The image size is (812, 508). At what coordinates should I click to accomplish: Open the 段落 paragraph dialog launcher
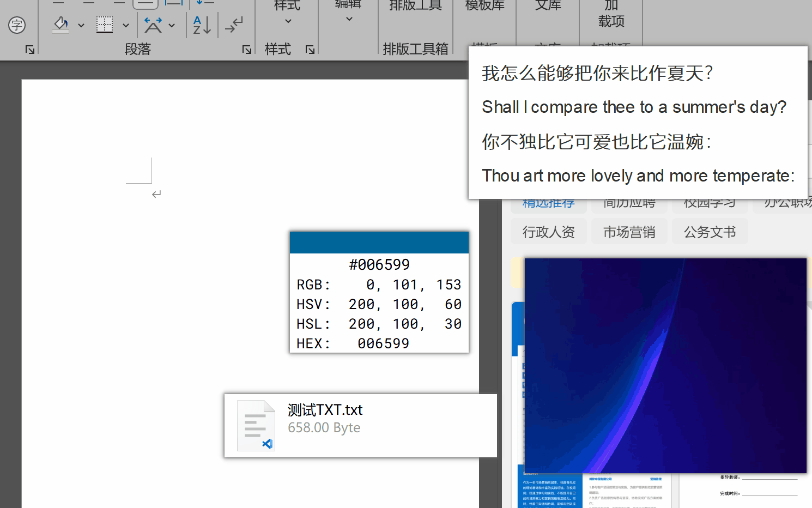coord(246,49)
